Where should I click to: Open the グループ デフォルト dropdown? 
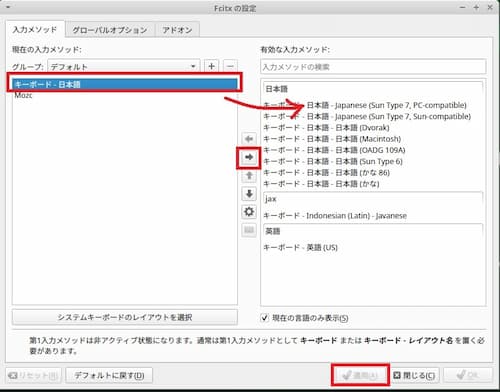124,66
